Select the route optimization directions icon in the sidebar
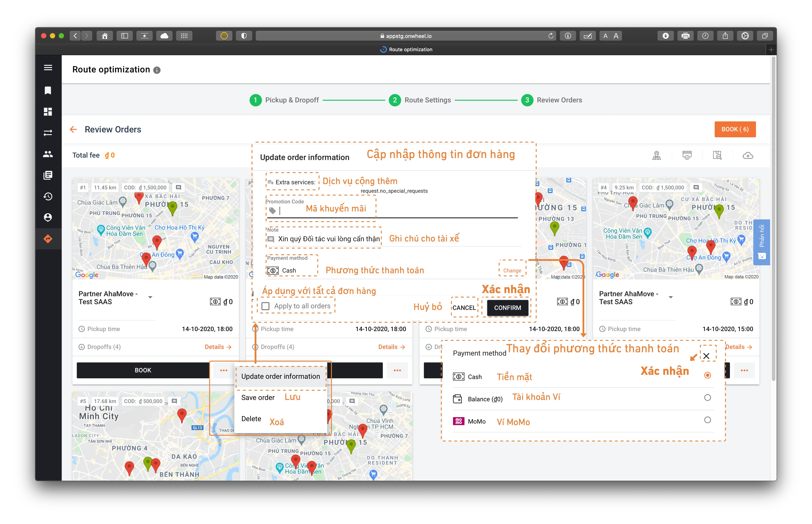Screen dimensions: 812x524 (x=48, y=239)
